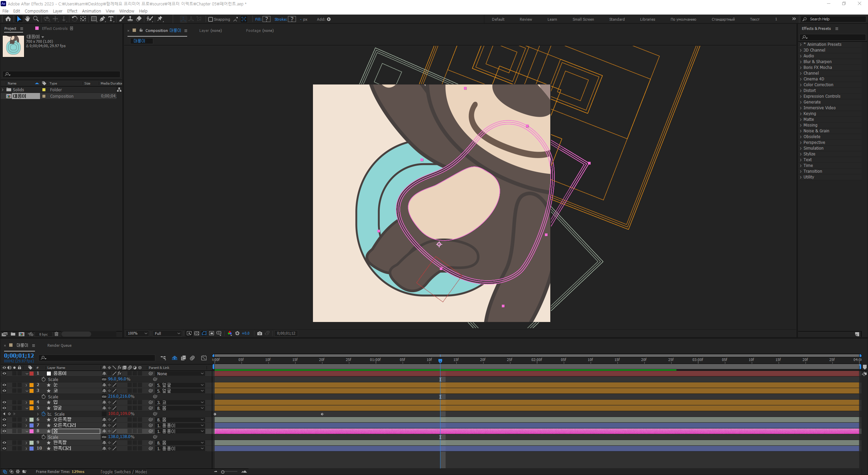Select the Puppet Pin tool

160,19
